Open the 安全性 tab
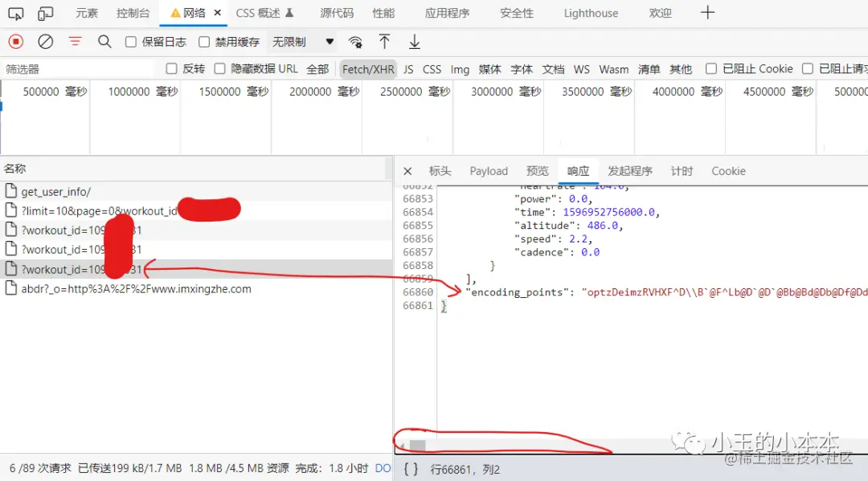868x481 pixels. [517, 14]
